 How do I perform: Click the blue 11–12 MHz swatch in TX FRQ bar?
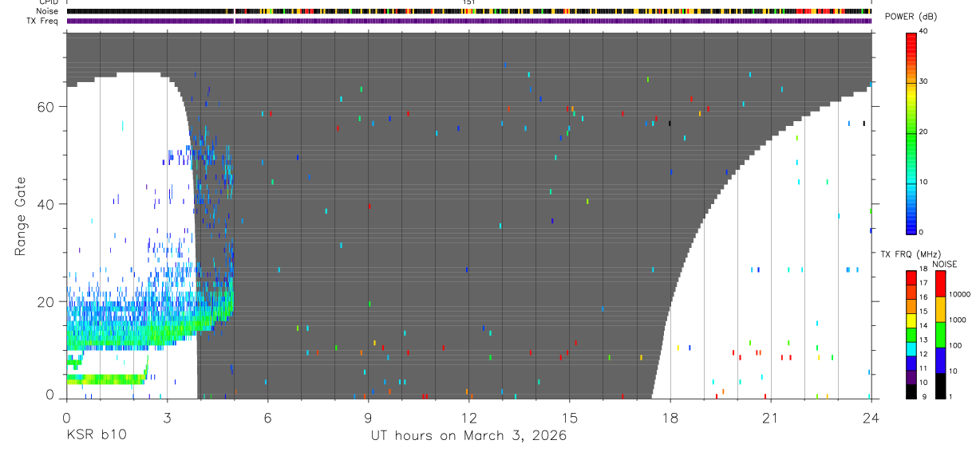pyautogui.click(x=911, y=363)
